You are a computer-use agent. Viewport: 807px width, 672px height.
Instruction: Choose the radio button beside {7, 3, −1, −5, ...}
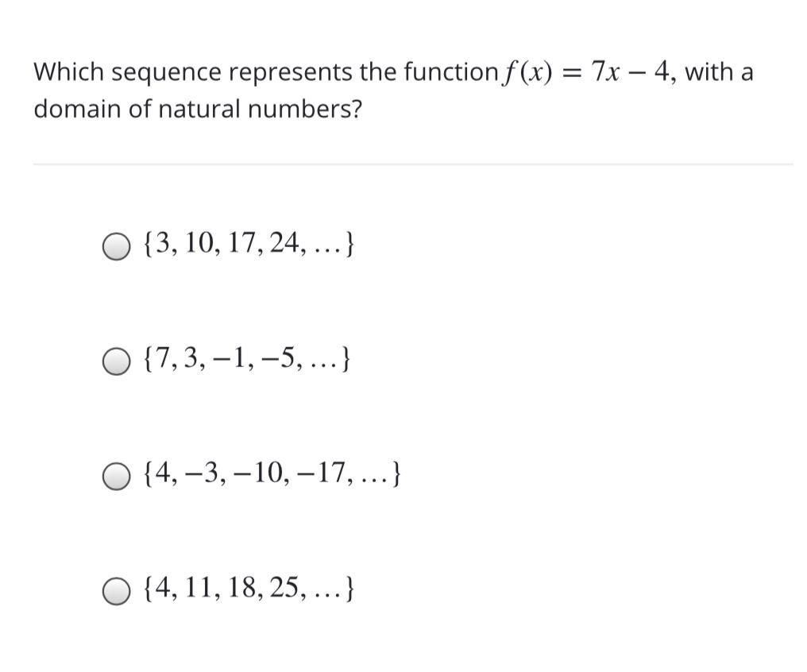[x=115, y=364]
